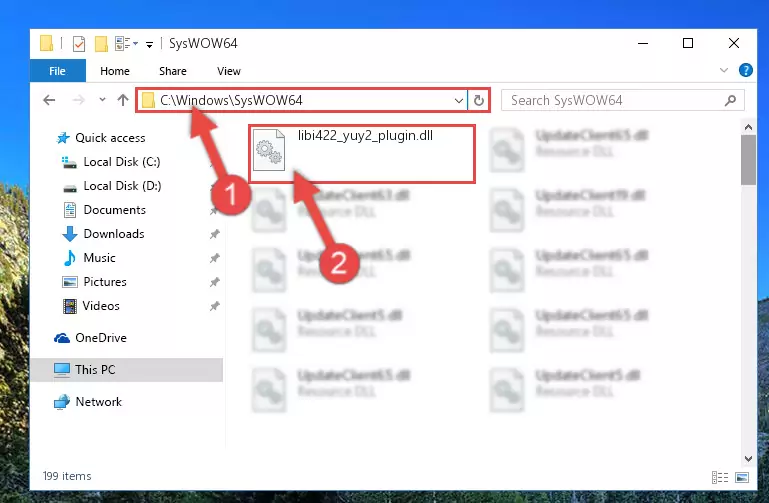Click the pin icon next to Music
Screen dimensions: 769x503
click(214, 258)
